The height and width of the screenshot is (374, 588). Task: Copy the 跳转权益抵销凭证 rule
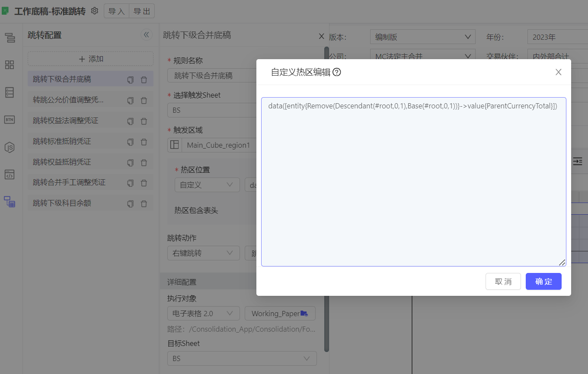coord(130,163)
